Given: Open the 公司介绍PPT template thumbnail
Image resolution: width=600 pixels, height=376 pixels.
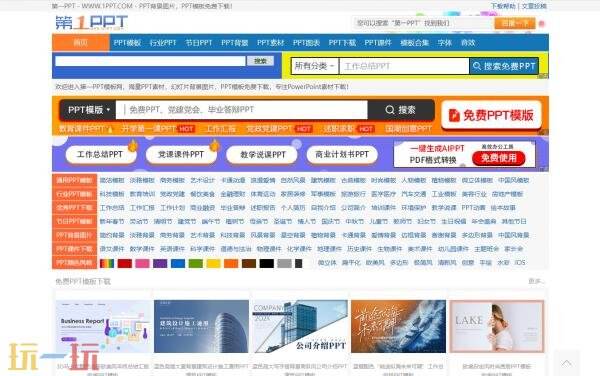Looking at the screenshot, I should (x=300, y=326).
